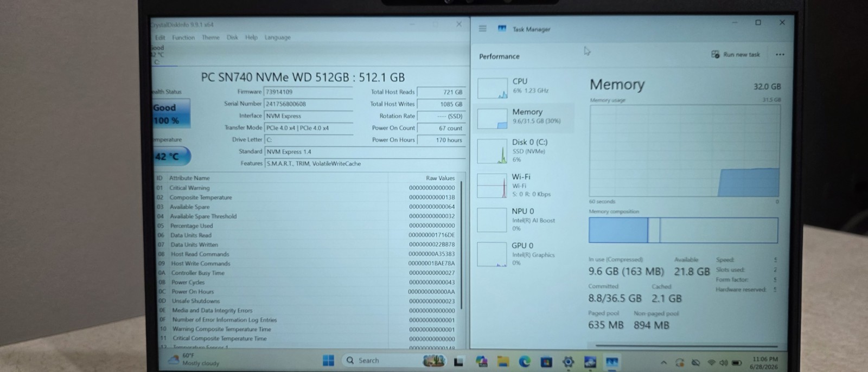Image resolution: width=868 pixels, height=372 pixels.
Task: Open Microsoft Edge from the taskbar
Action: pos(525,362)
